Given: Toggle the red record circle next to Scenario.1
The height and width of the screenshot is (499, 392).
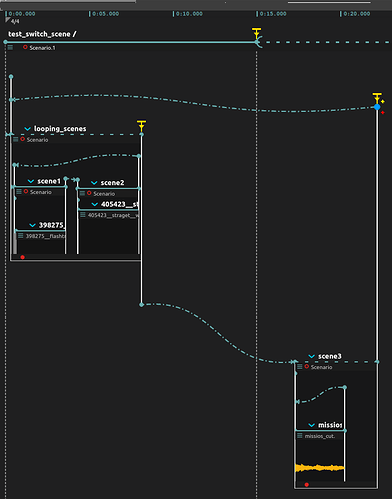Looking at the screenshot, I should (x=25, y=47).
